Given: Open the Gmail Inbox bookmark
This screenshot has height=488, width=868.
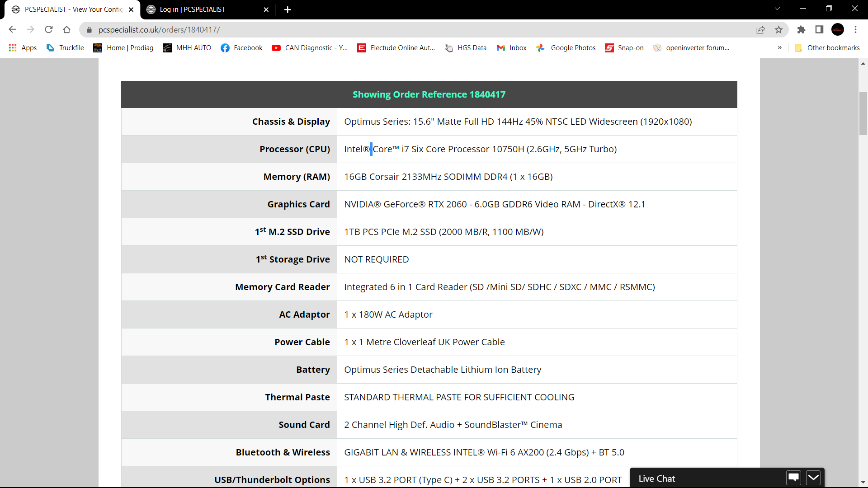Looking at the screenshot, I should (x=511, y=48).
